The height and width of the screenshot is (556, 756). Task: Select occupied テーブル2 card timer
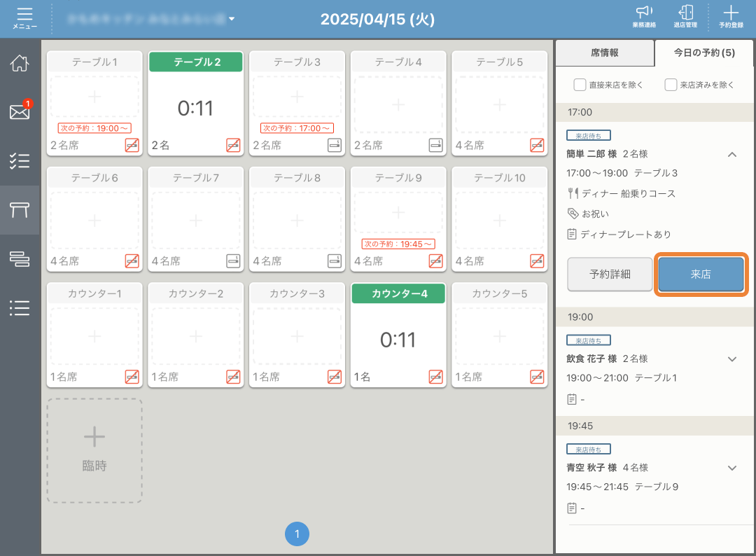point(195,108)
